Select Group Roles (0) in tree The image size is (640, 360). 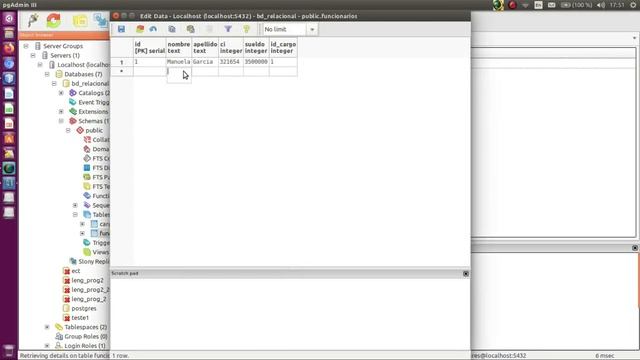(x=86, y=337)
